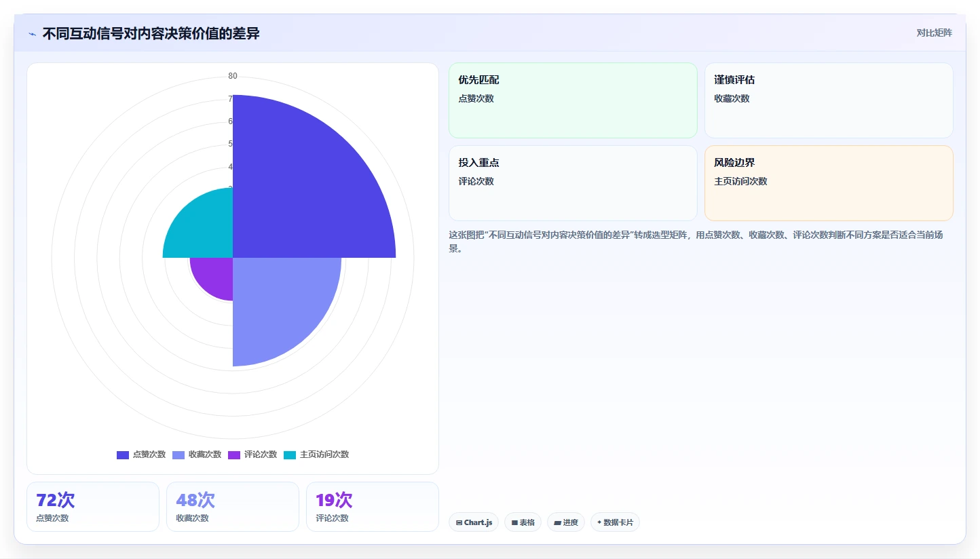This screenshot has height=559, width=980.
Task: Toggle the 点赞次数 legend item
Action: (141, 455)
